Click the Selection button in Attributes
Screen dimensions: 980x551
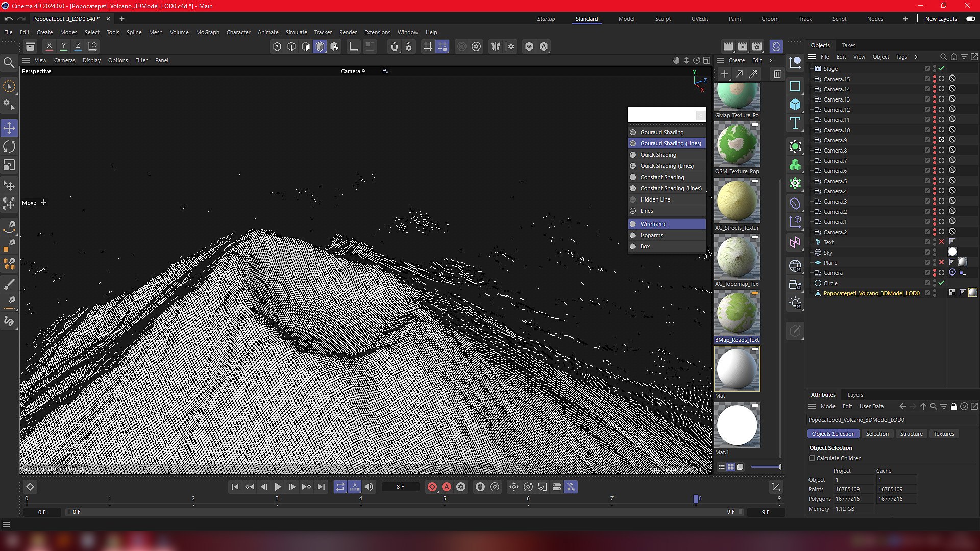(x=877, y=434)
